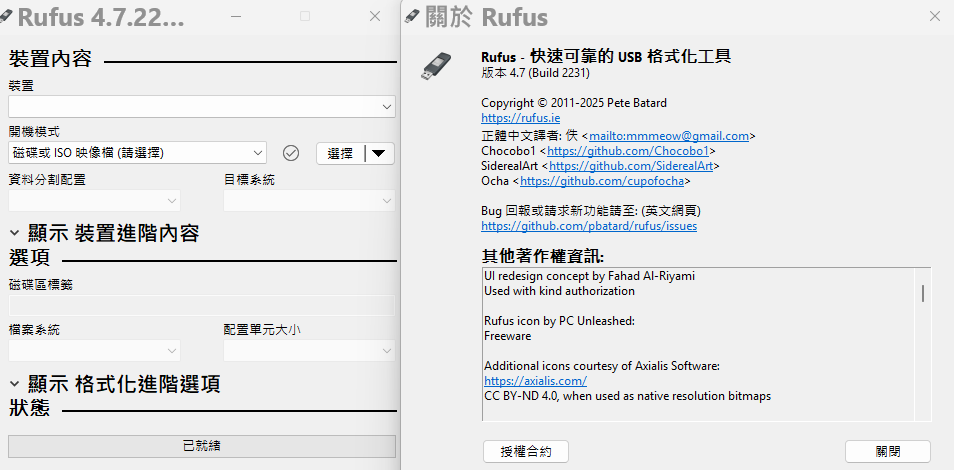Screen dimensions: 954x470
Task: Click the checksum checkmark icon beside boot selection
Action: click(291, 153)
